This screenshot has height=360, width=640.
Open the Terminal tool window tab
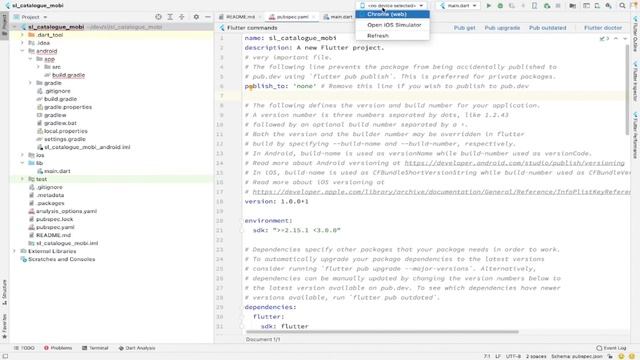pyautogui.click(x=95, y=348)
